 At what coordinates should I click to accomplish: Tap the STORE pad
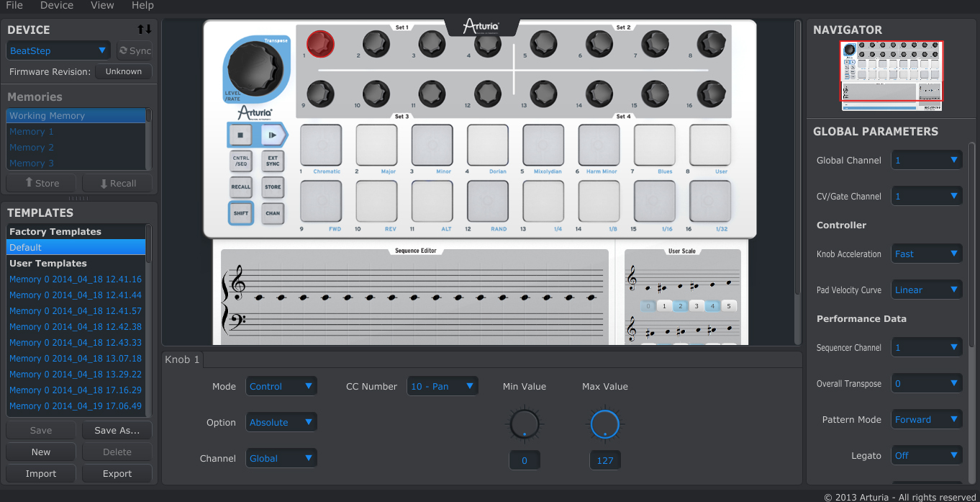point(273,187)
